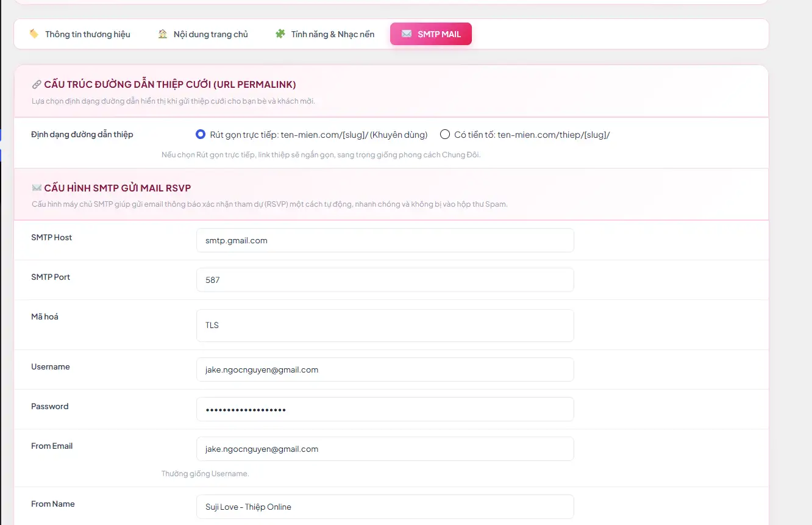Click the 'Mã hoá' field label
This screenshot has width=812, height=525.
click(x=45, y=316)
